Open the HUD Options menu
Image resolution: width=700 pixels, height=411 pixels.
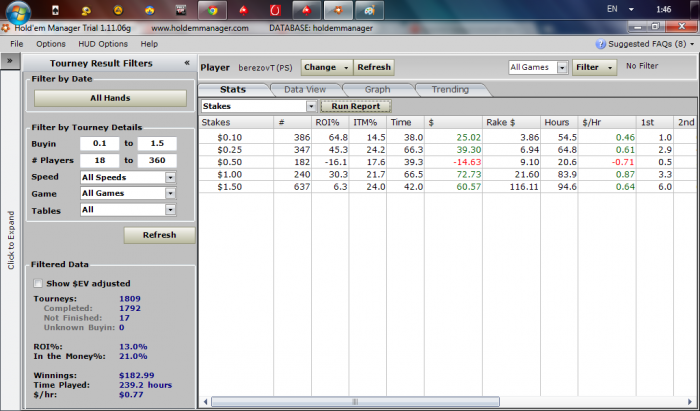tap(103, 44)
